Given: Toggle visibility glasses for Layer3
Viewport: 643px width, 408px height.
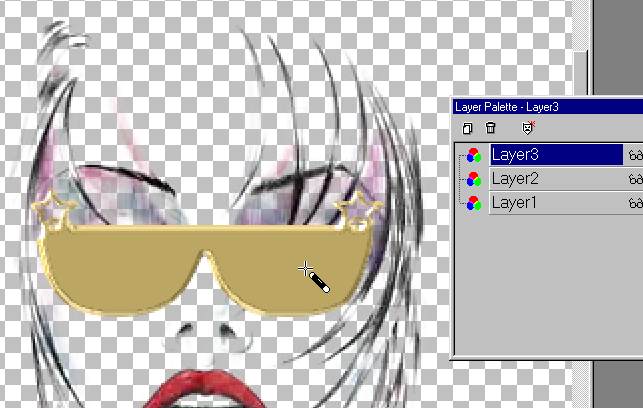Looking at the screenshot, I should pos(636,155).
